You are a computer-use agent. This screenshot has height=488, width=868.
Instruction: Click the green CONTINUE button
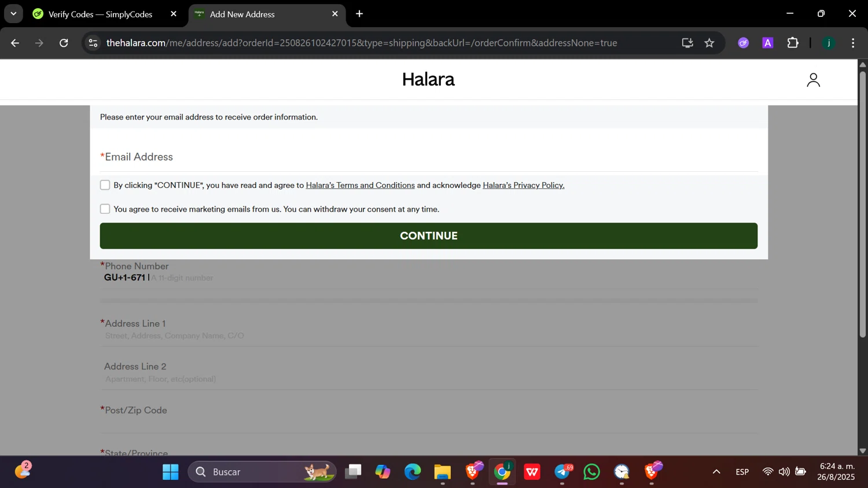coord(429,236)
